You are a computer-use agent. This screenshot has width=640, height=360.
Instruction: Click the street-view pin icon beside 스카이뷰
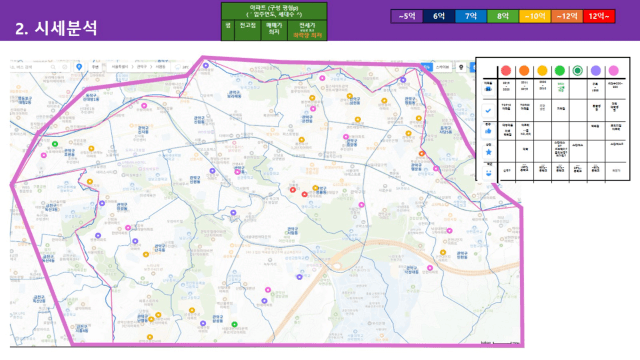(x=461, y=67)
